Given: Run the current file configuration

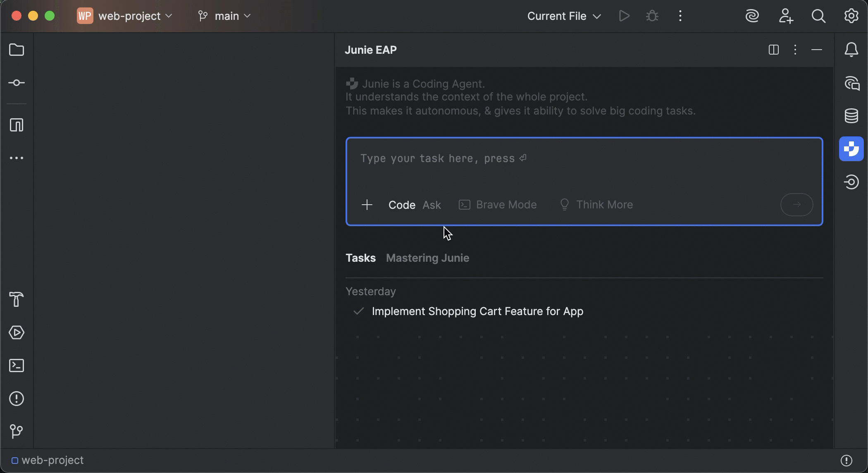Looking at the screenshot, I should pos(624,16).
